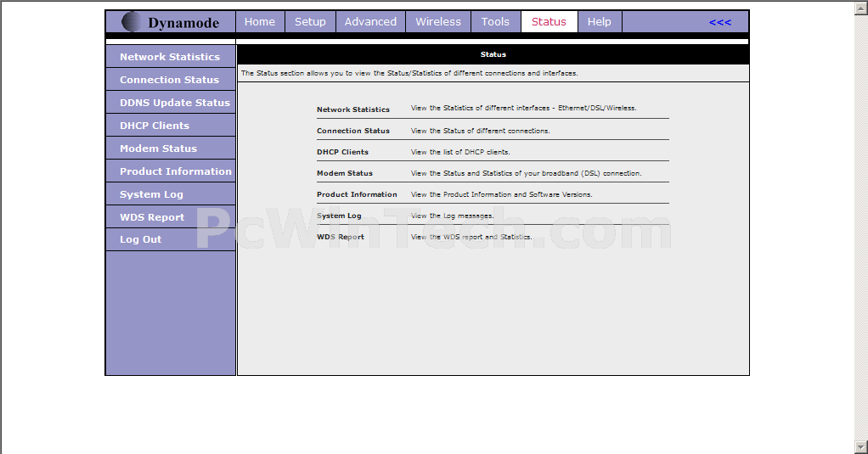Click Log Out in sidebar

pyautogui.click(x=171, y=239)
